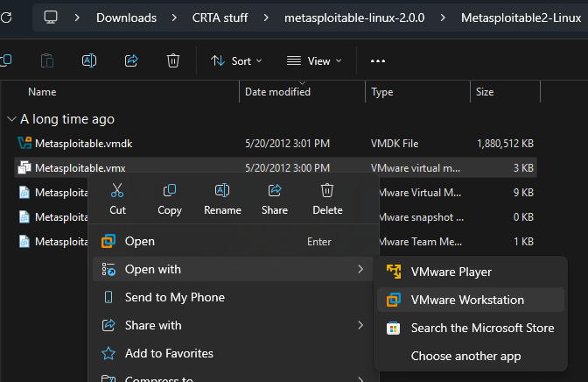Screen dimensions: 588x382
Task: Click the toolbar trash delete icon
Action: point(173,60)
